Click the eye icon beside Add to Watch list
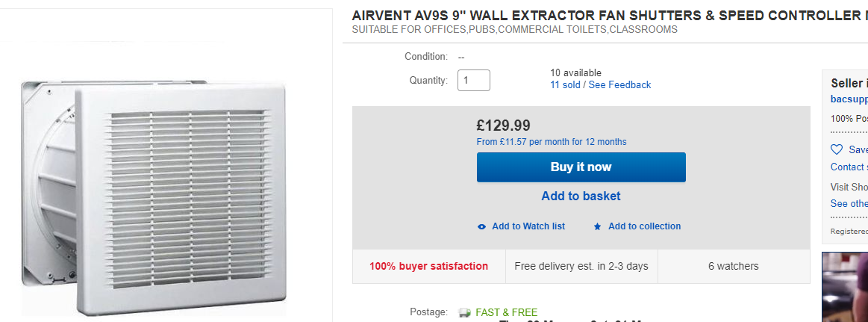 [x=482, y=226]
